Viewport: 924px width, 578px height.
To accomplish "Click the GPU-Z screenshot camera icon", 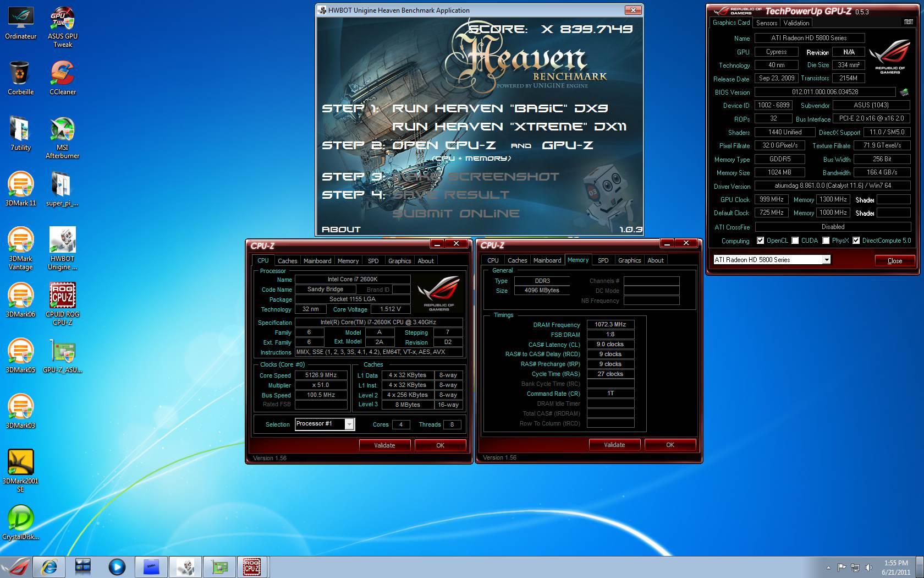I will [908, 22].
